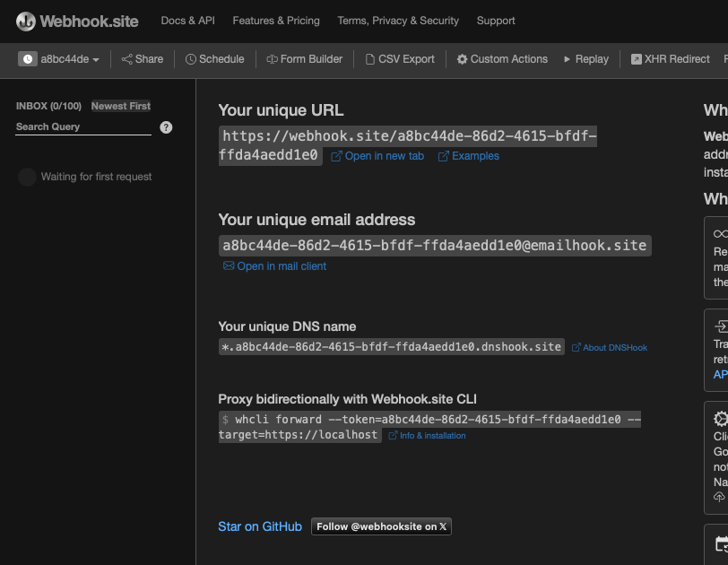Expand the a8bc44de URL dropdown
728x565 pixels.
click(70, 59)
